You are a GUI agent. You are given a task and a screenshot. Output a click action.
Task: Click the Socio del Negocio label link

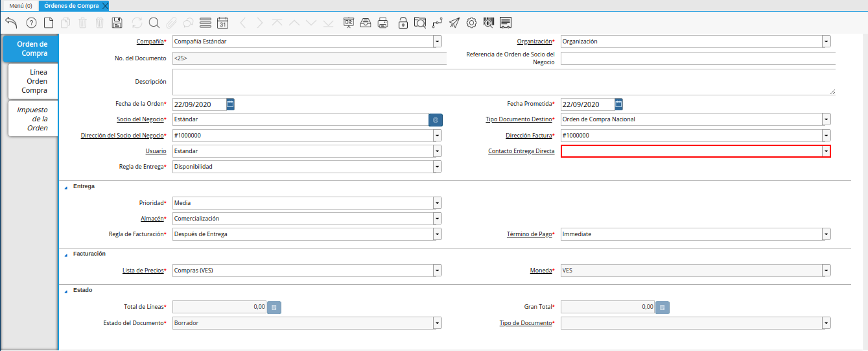tap(140, 119)
